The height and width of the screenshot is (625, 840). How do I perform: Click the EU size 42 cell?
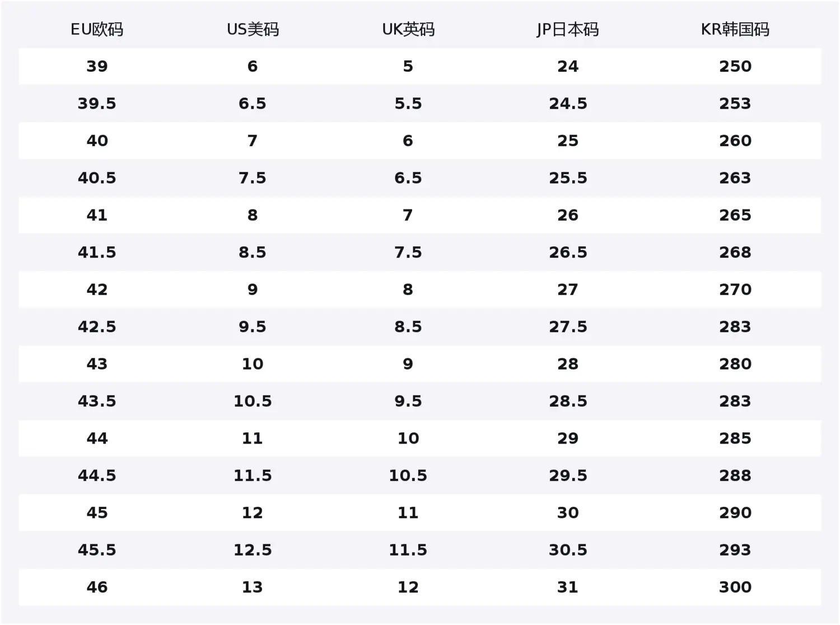97,290
